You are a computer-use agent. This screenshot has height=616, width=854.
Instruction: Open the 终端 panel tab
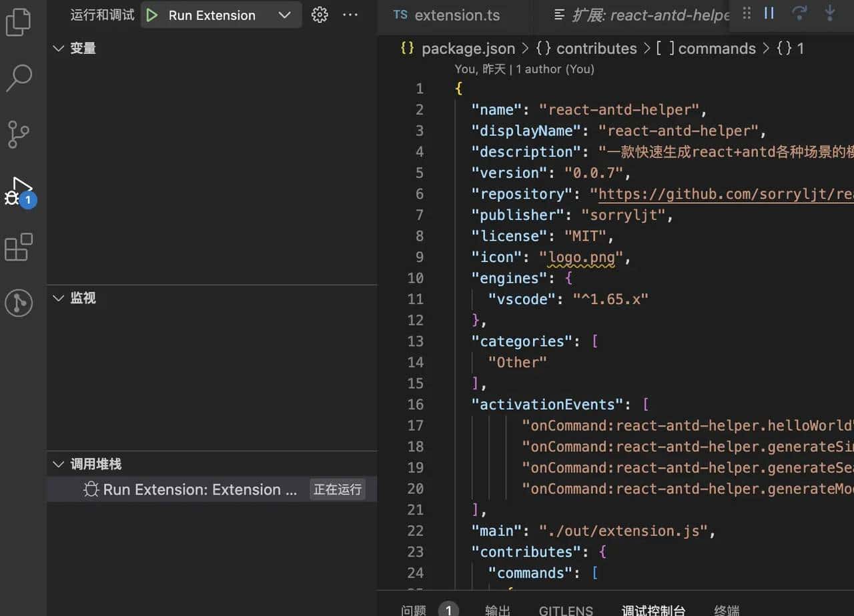(x=727, y=609)
